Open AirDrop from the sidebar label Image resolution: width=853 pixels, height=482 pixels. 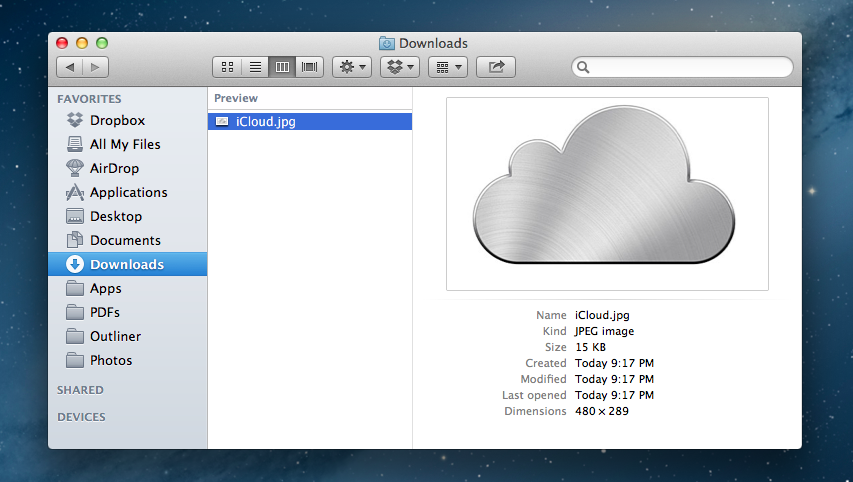click(114, 169)
